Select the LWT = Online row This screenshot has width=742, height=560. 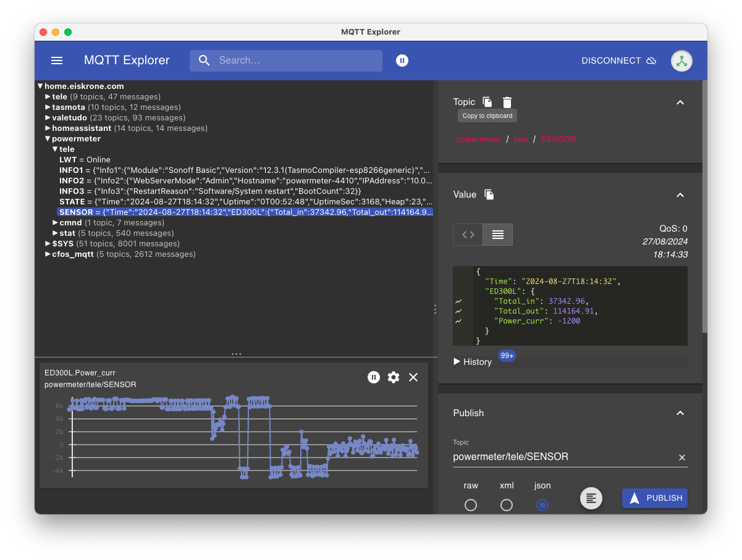[85, 160]
